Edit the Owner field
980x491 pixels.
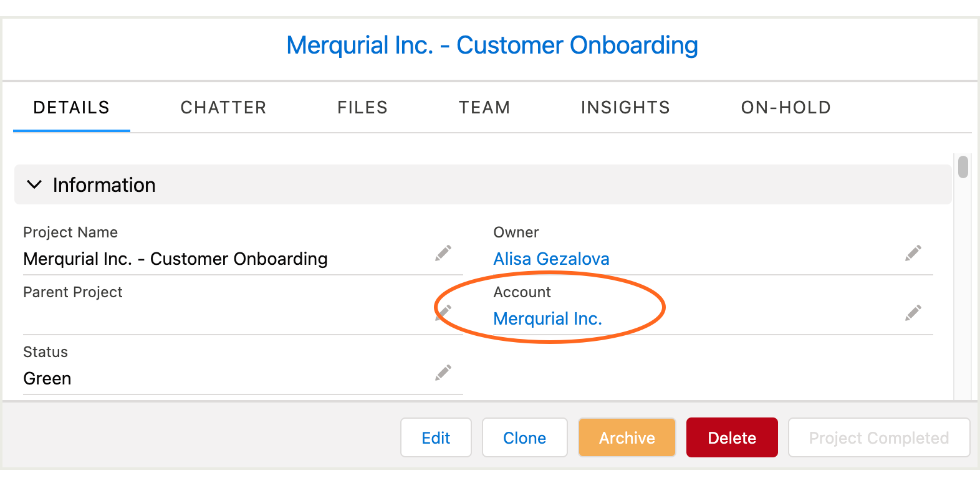point(913,253)
